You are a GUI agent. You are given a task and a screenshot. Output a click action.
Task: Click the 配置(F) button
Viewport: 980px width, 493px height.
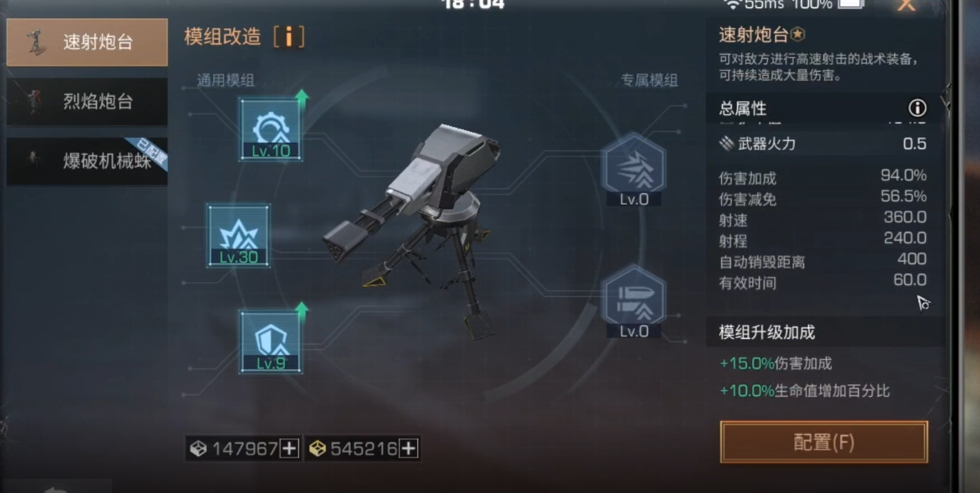pyautogui.click(x=824, y=442)
